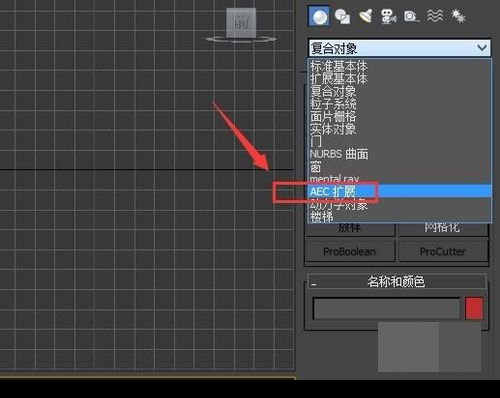Screen dimensions: 500x398
Task: Select the Geometry category icon
Action: click(319, 16)
